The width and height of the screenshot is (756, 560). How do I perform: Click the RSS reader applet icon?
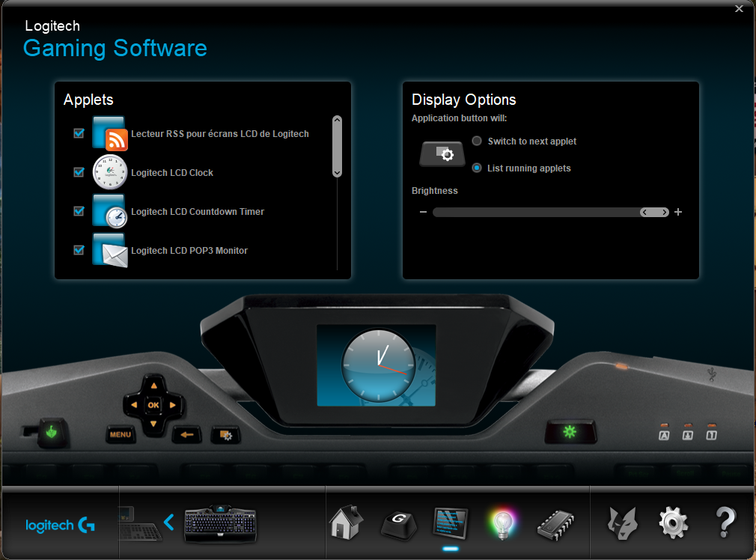tap(110, 133)
